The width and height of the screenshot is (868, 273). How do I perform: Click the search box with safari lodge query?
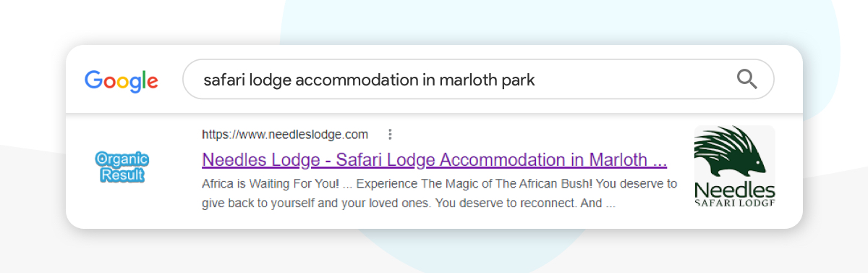478,79
